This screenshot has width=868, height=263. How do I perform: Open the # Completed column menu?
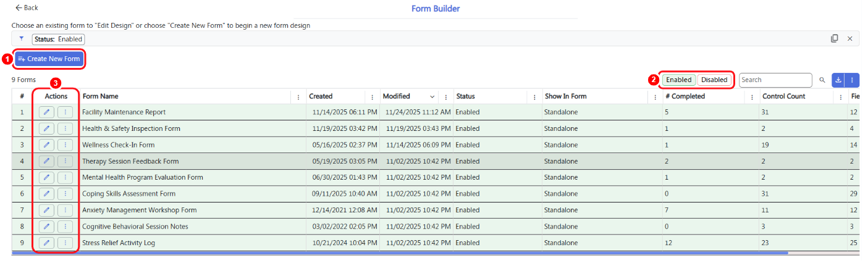click(752, 97)
